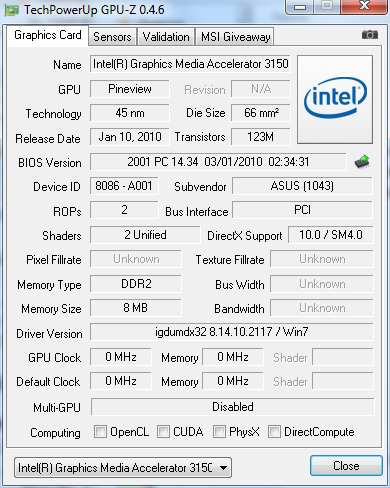Click the BIOS save chip icon
Viewport: 390px width, 488px height.
click(x=362, y=162)
